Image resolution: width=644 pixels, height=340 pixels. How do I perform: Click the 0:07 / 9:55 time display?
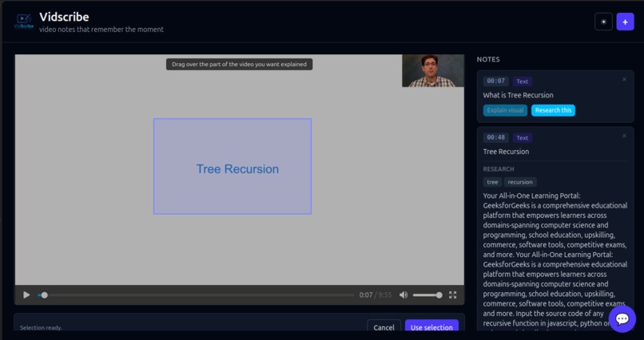point(376,295)
